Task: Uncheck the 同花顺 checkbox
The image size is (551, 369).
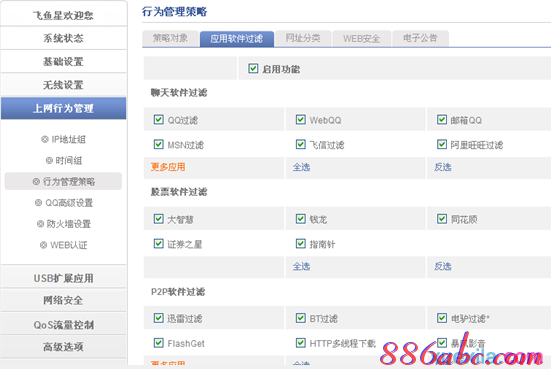Action: pyautogui.click(x=442, y=219)
